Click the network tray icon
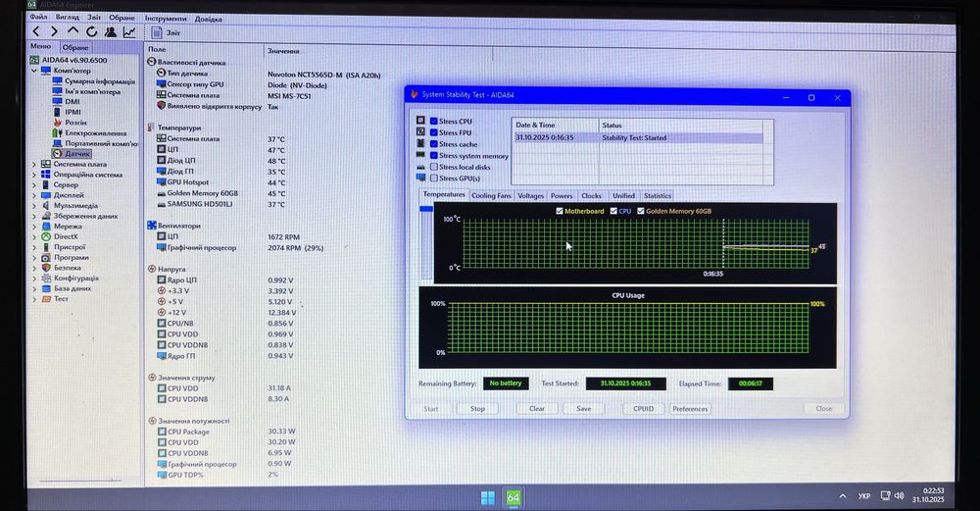The height and width of the screenshot is (511, 980). tap(885, 495)
